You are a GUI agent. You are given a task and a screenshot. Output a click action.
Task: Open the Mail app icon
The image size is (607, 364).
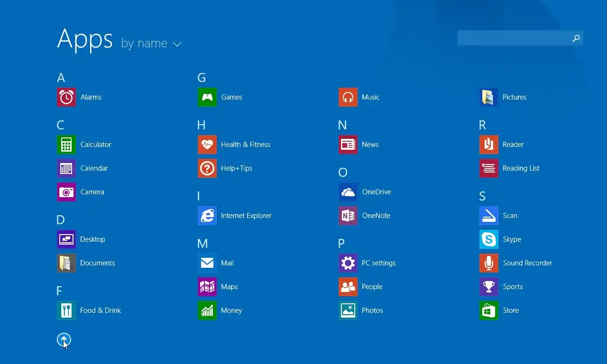coord(207,263)
